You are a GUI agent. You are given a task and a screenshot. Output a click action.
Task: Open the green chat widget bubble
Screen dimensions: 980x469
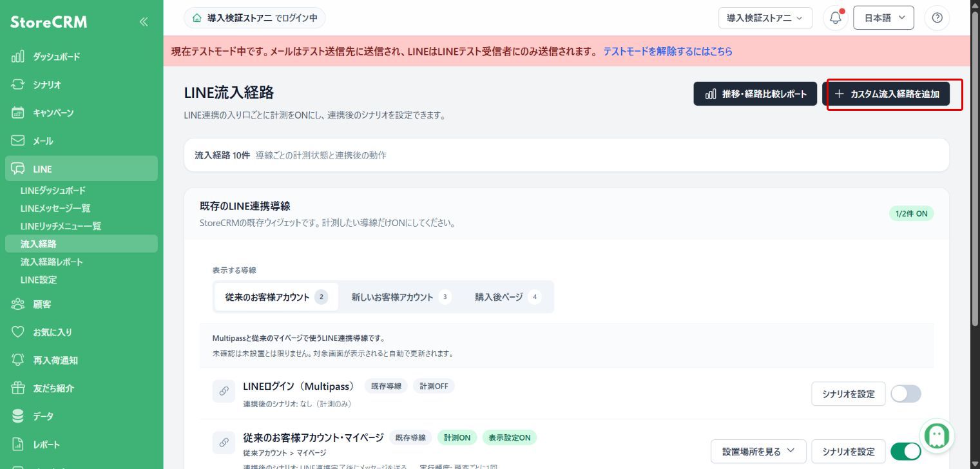pos(937,436)
